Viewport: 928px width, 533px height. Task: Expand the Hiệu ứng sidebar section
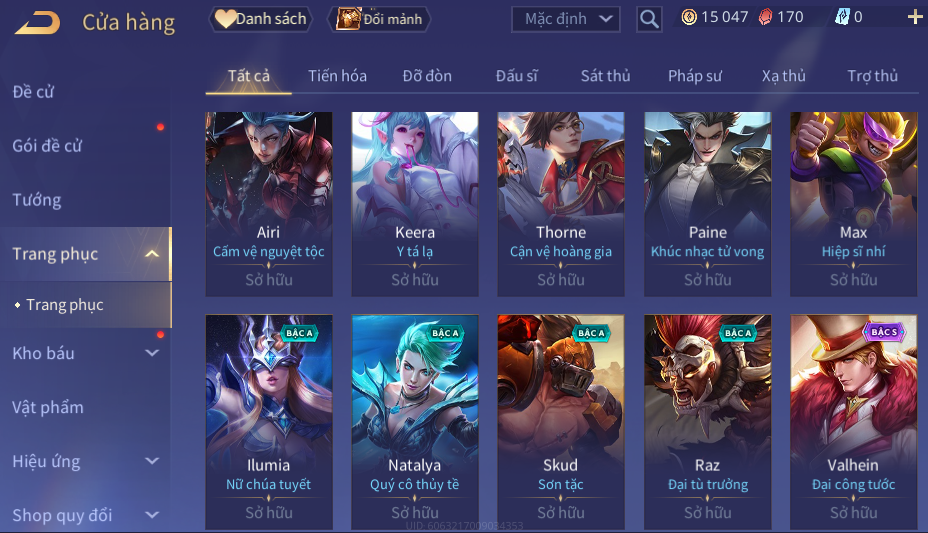(152, 461)
